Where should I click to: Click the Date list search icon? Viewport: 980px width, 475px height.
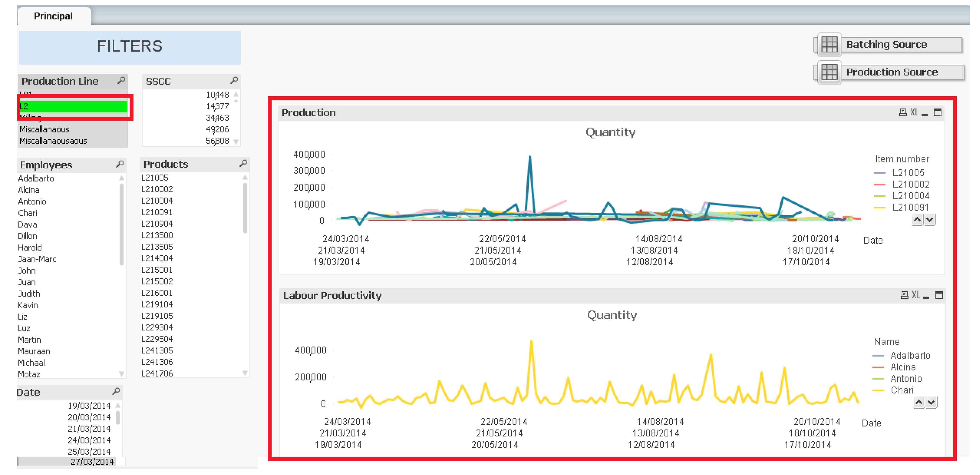pyautogui.click(x=116, y=391)
